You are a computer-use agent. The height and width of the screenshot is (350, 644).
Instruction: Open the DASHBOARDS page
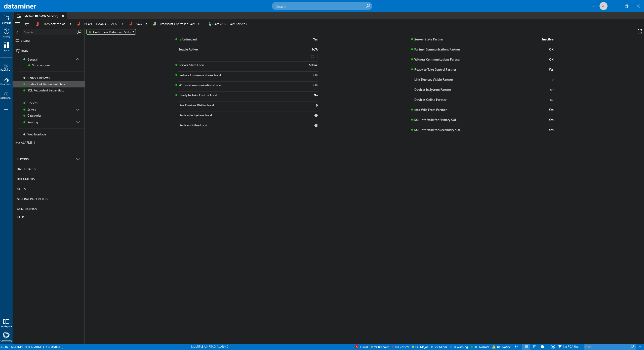pos(26,169)
